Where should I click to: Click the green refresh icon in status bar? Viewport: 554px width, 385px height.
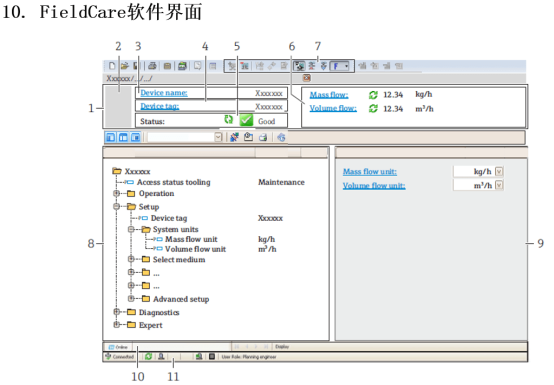(x=148, y=356)
